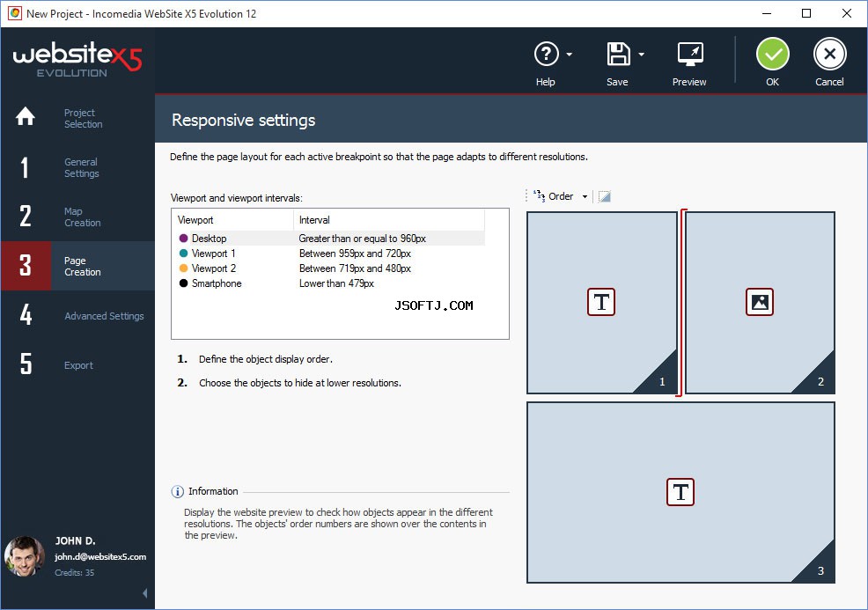
Task: Select the Viewport 1 row
Action: coord(329,254)
